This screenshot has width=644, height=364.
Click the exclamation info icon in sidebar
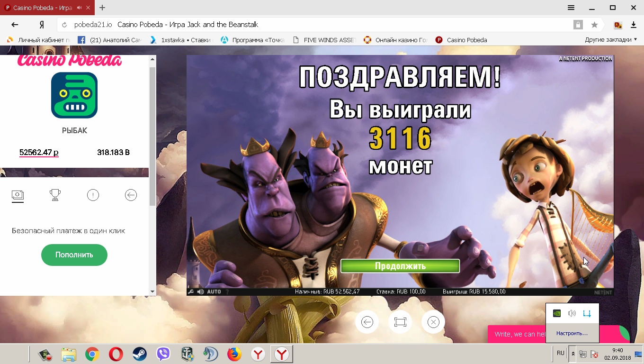click(93, 195)
